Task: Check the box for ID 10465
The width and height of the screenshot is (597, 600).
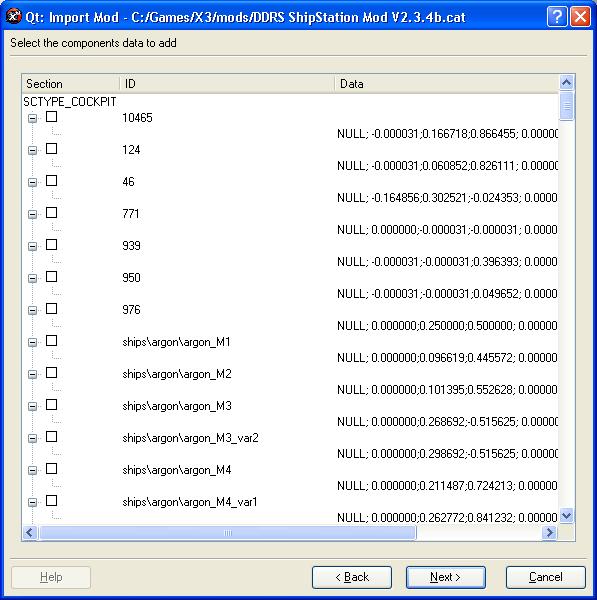Action: (x=51, y=117)
